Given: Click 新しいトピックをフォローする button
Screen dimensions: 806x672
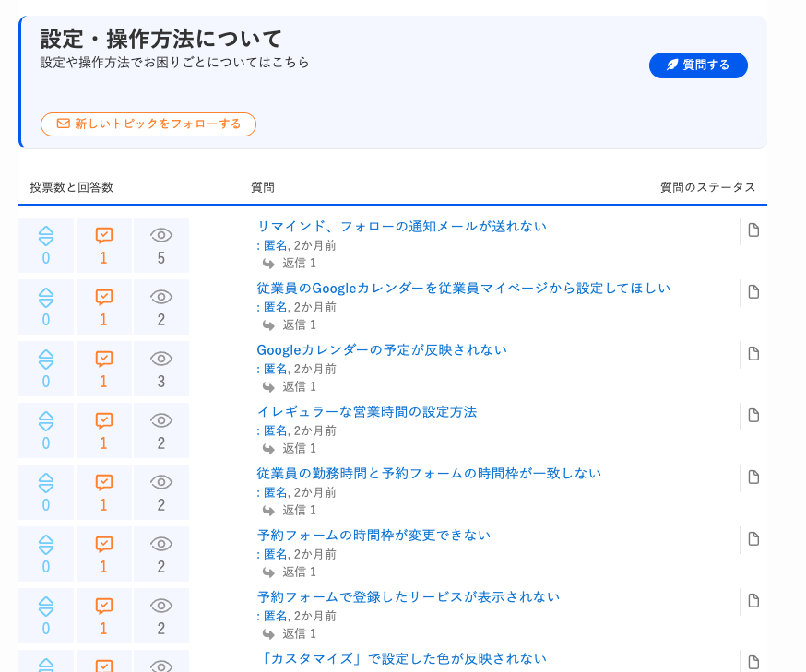Looking at the screenshot, I should click(x=148, y=124).
